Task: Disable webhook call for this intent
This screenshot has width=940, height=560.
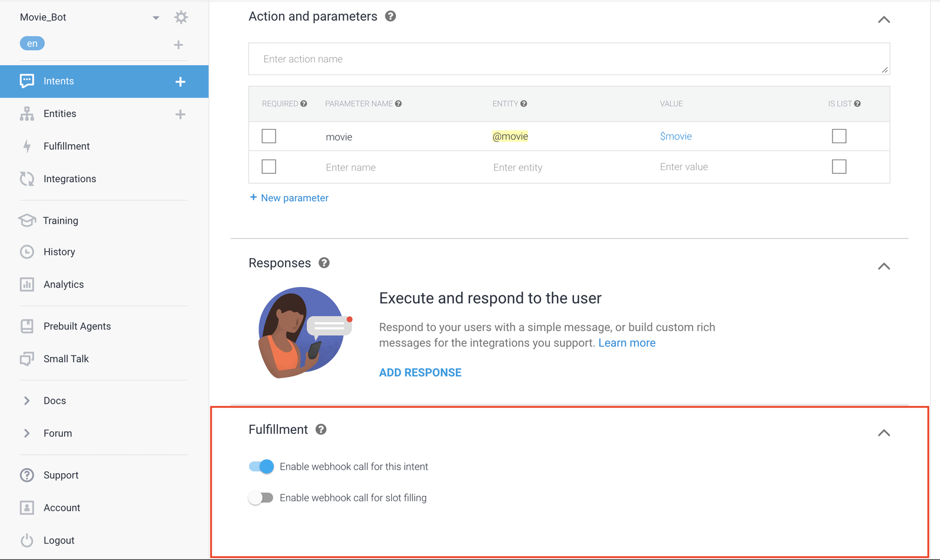Action: 261,467
